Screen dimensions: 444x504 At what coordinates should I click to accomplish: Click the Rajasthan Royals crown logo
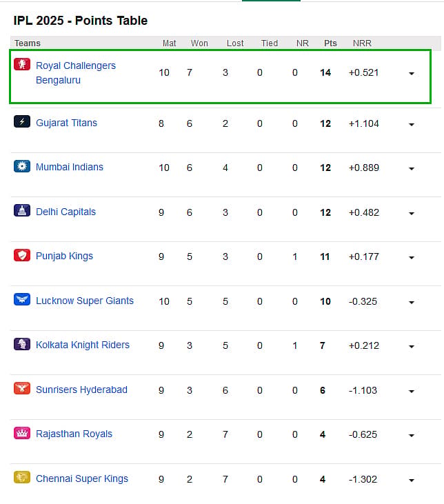pos(22,433)
